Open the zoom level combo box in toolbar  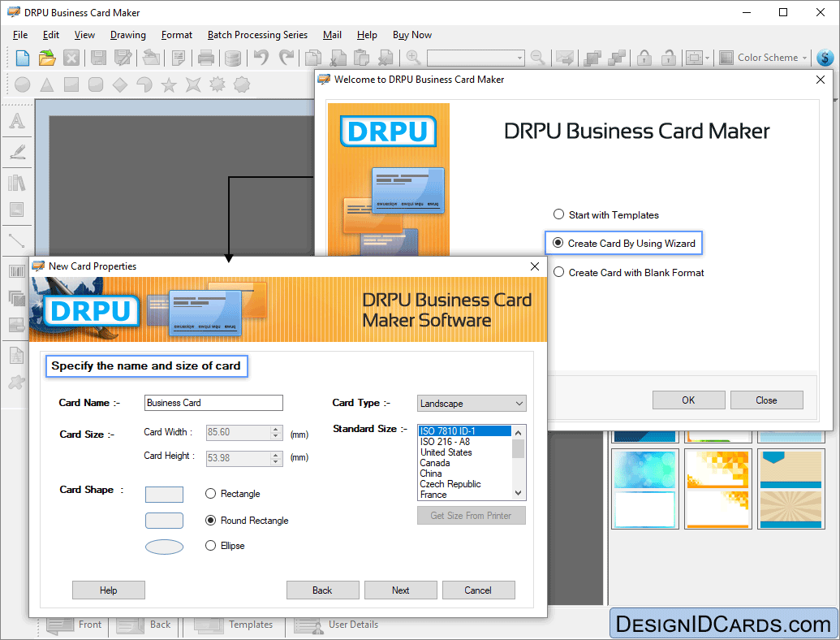coord(475,58)
